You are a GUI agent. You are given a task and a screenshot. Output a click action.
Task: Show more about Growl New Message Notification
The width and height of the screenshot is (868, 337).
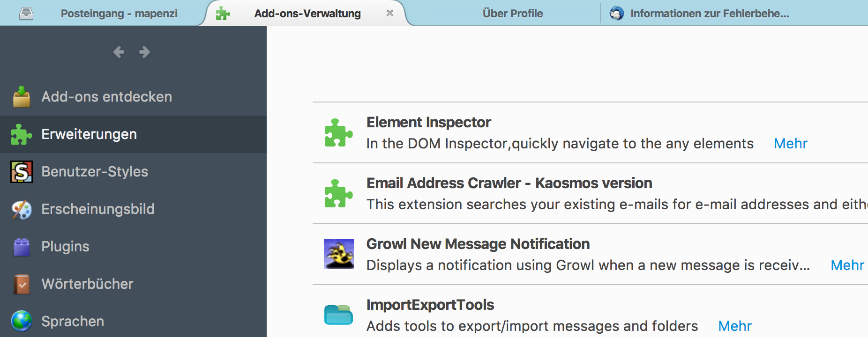tap(847, 265)
